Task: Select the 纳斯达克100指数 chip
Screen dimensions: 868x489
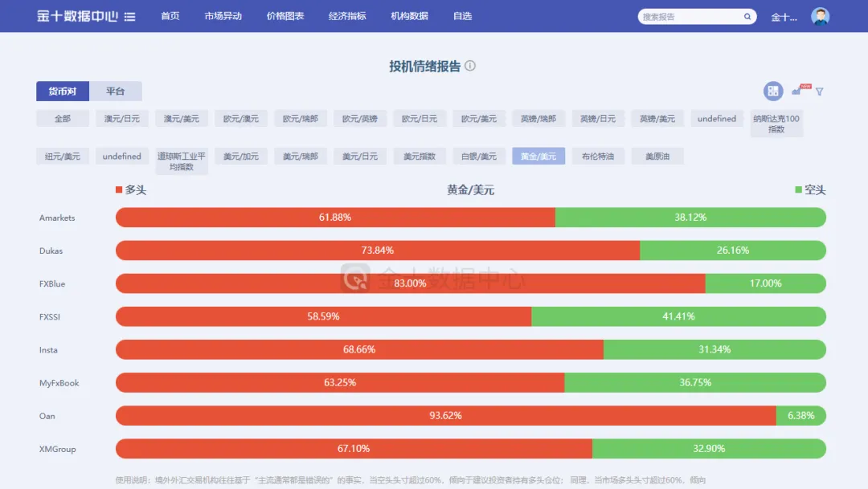Action: point(776,124)
